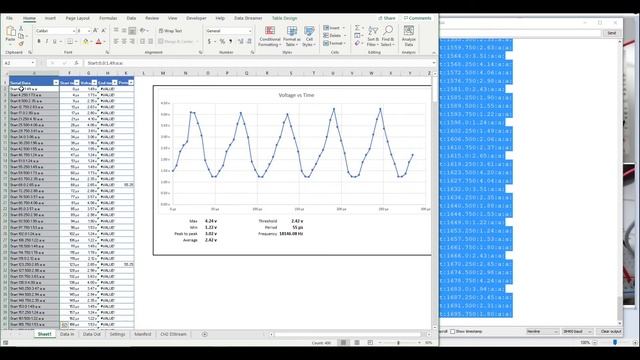
Task: Open the Cell Styles gallery
Action: [x=309, y=36]
